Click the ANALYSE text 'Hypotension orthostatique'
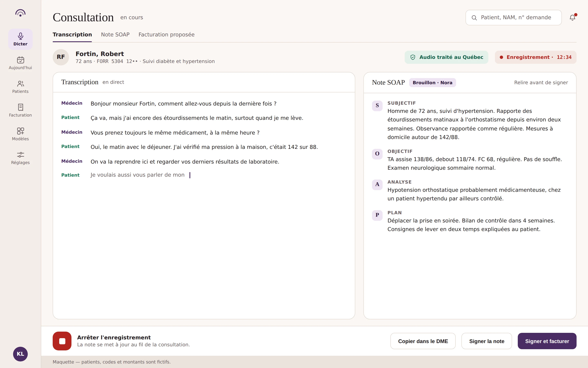The width and height of the screenshot is (588, 368). tap(474, 194)
